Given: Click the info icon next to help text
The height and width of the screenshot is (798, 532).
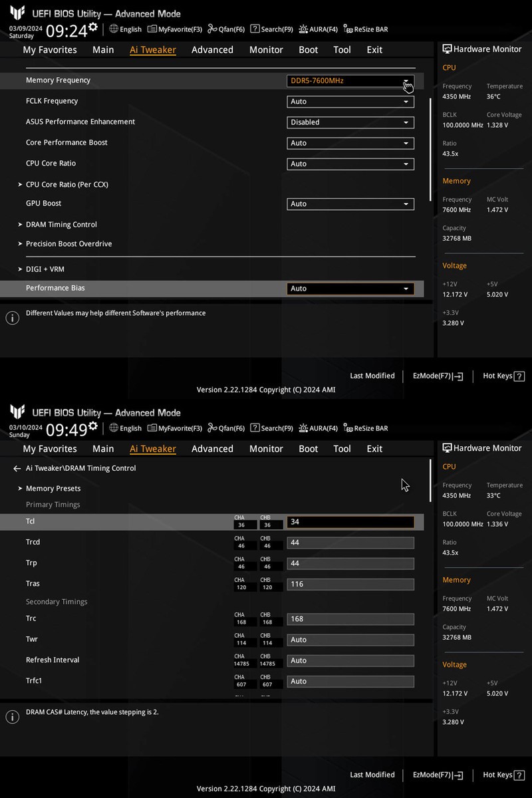Looking at the screenshot, I should click(x=12, y=317).
